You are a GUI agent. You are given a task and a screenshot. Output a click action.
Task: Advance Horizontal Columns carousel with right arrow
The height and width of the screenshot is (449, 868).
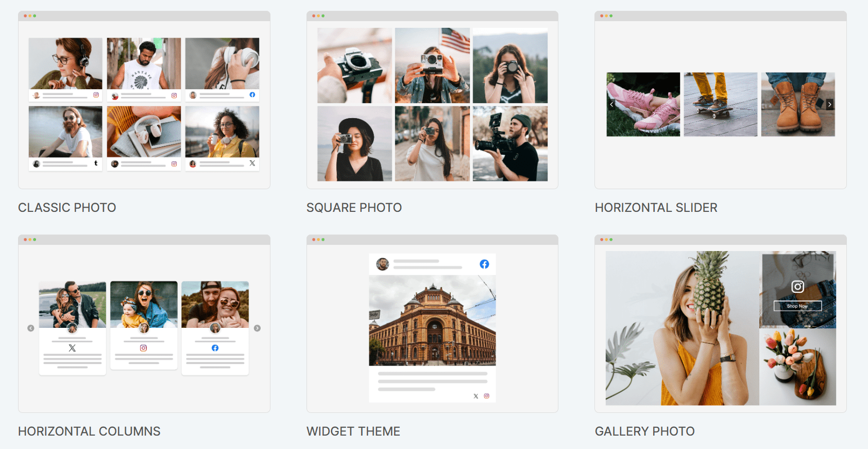click(257, 328)
